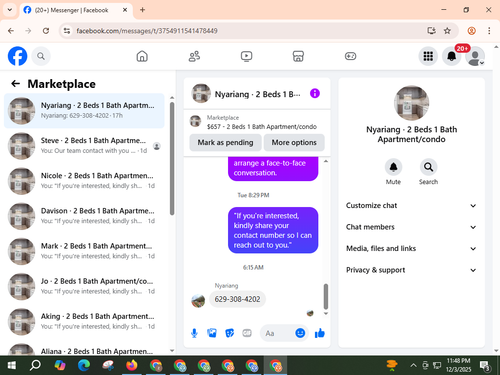Open the Aking conversation in the list
Viewport: 500px width, 375px height.
(84, 322)
